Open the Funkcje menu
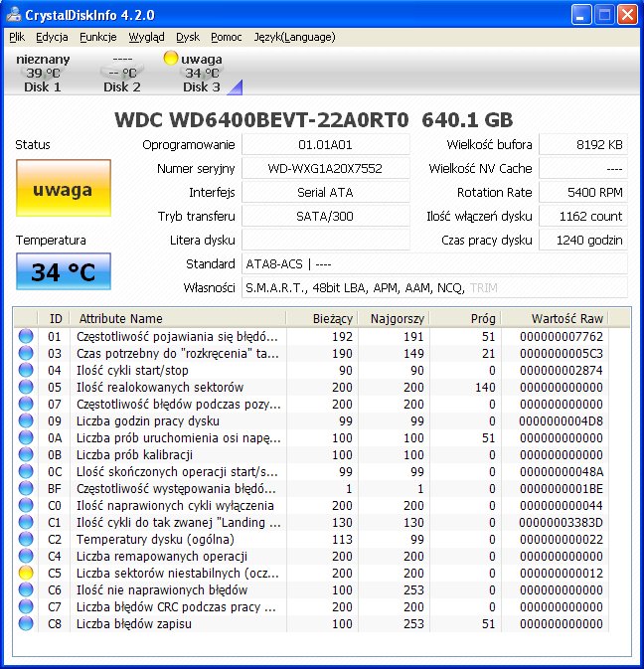 tap(98, 37)
